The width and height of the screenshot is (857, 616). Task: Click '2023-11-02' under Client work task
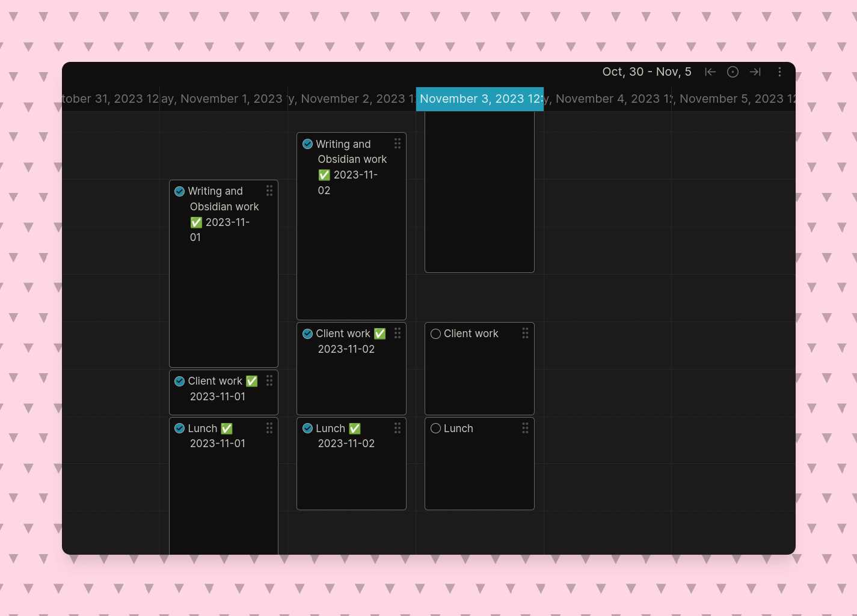pyautogui.click(x=346, y=349)
